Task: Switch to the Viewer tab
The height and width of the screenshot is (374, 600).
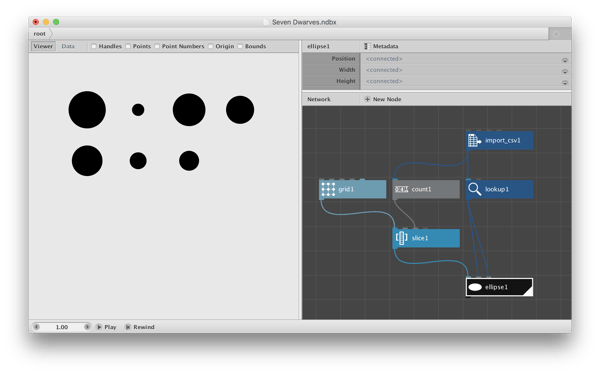Action: (x=43, y=46)
